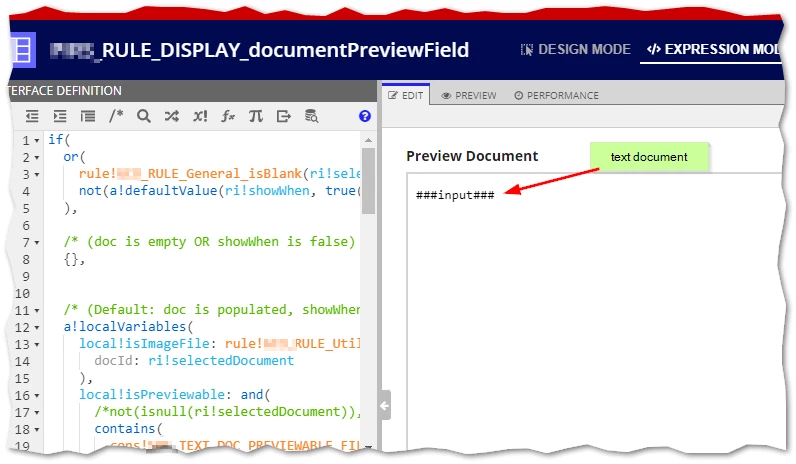
Task: Collapse code fold at line 12
Action: 37,328
